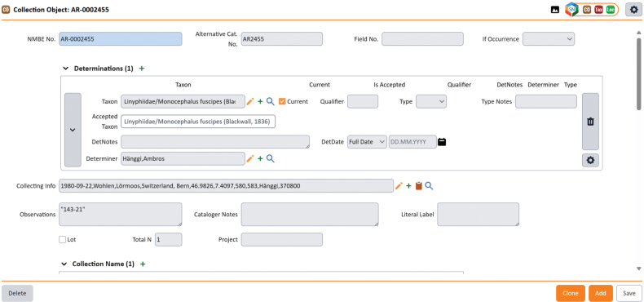
Task: Open the DetDate calendar picker icon
Action: [442, 142]
